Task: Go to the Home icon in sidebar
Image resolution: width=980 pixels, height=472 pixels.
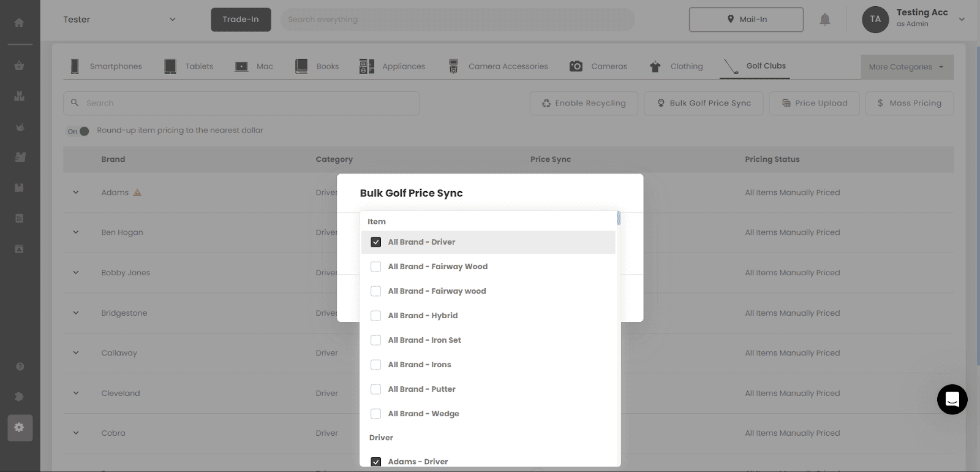Action: [20, 23]
